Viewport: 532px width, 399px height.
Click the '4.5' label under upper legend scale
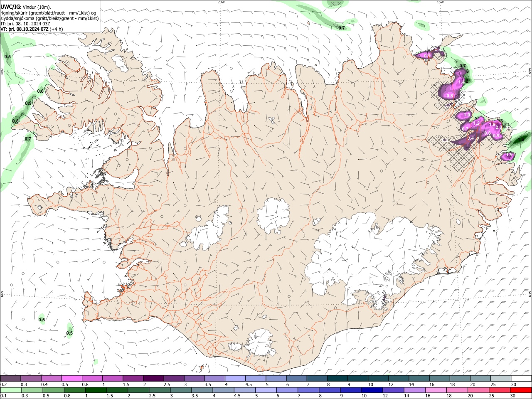coord(249,384)
